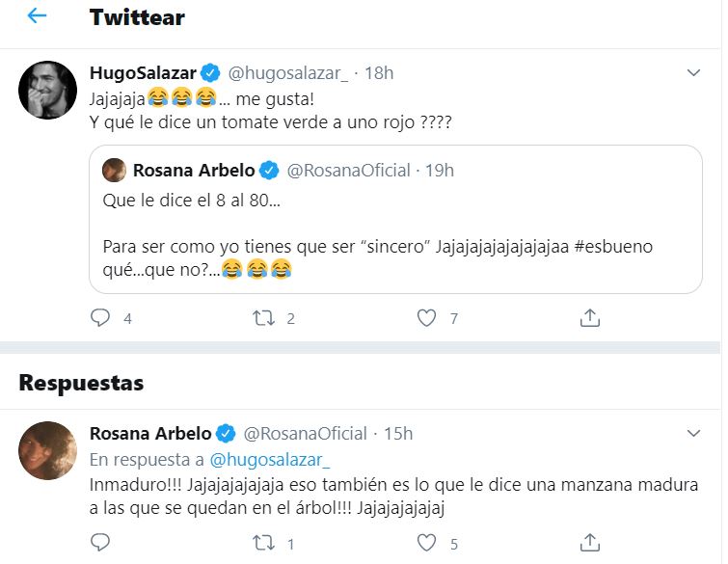Reply to Rosana Arbelo's response
728x564 pixels.
click(x=101, y=544)
